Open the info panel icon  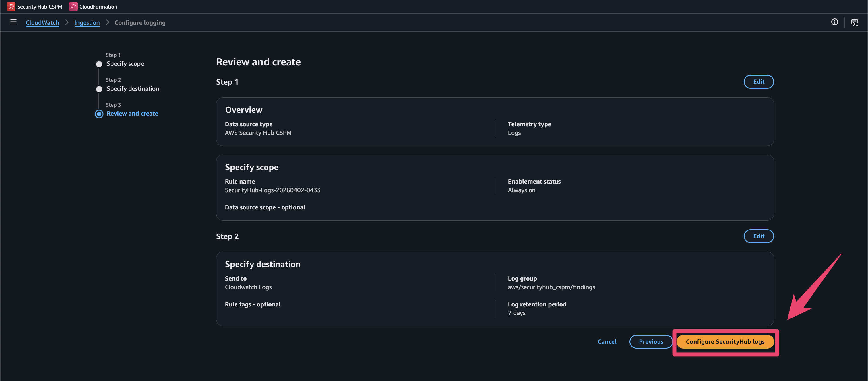(834, 22)
